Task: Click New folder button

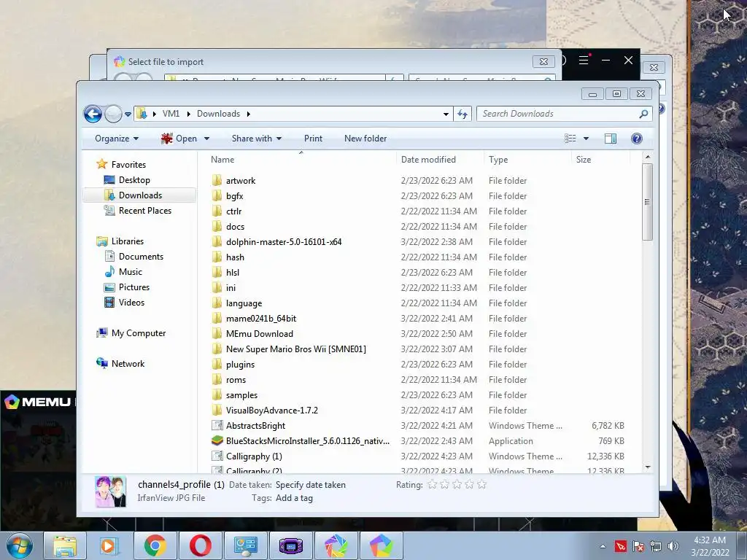Action: pos(365,139)
